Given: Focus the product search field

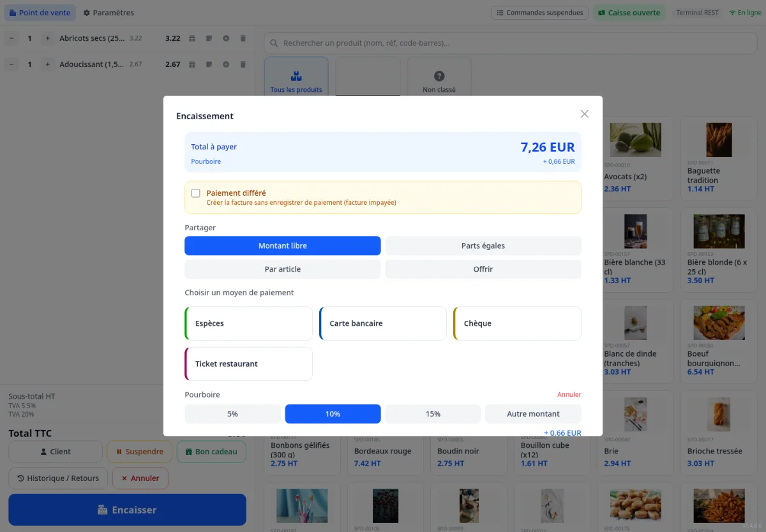Looking at the screenshot, I should 510,43.
